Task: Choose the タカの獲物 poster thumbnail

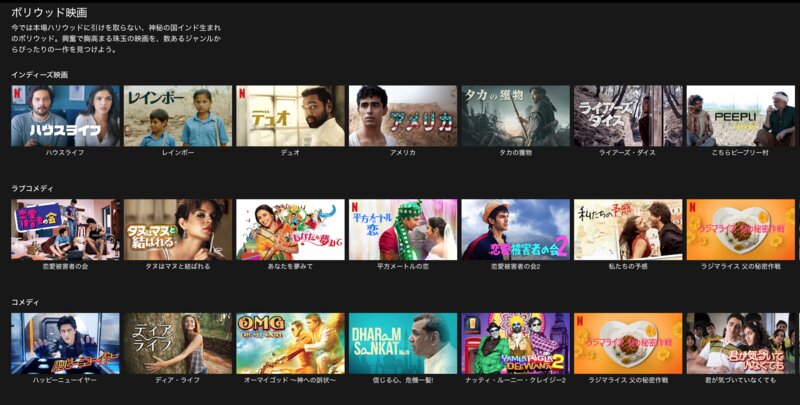Action: click(515, 116)
